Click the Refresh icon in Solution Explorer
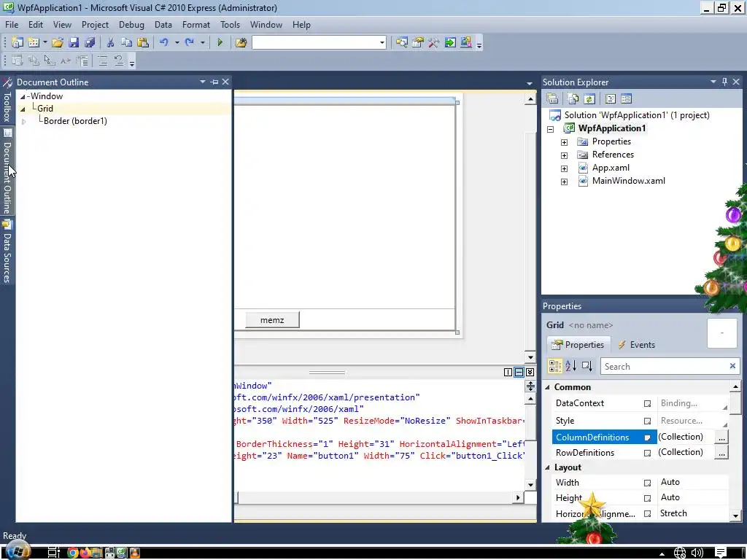747x560 pixels. point(589,98)
